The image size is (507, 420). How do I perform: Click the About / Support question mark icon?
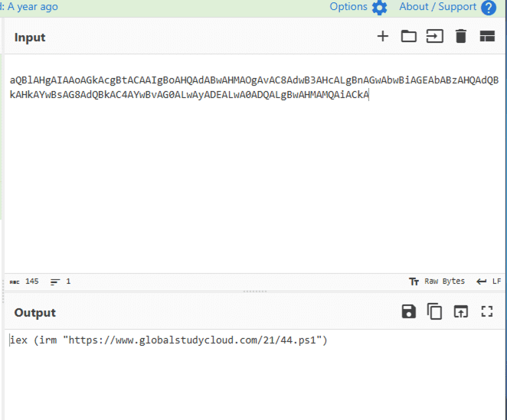point(489,8)
